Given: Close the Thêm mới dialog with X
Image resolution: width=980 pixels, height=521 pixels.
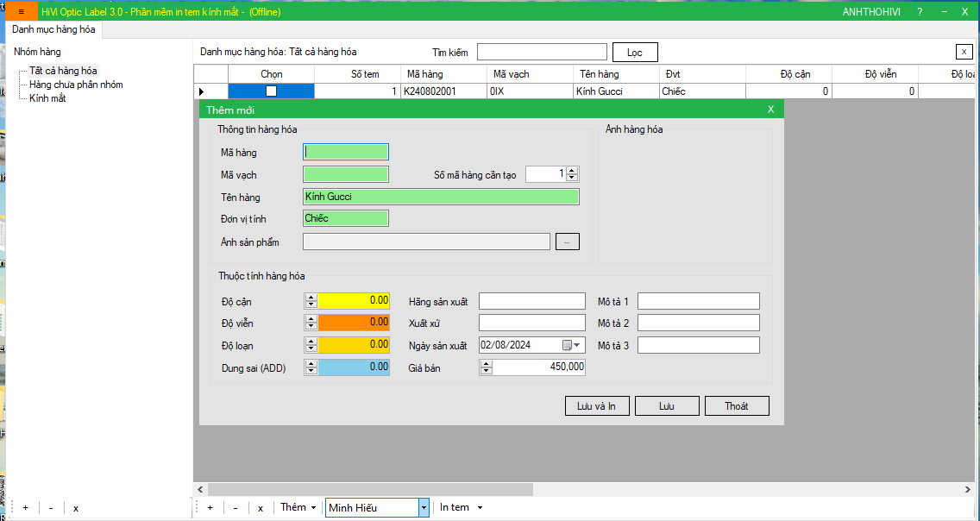Looking at the screenshot, I should (x=770, y=110).
